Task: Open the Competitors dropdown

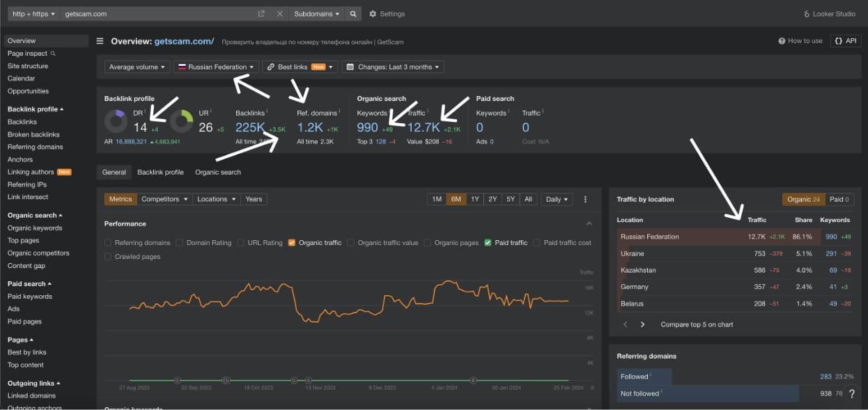Action: (x=164, y=199)
